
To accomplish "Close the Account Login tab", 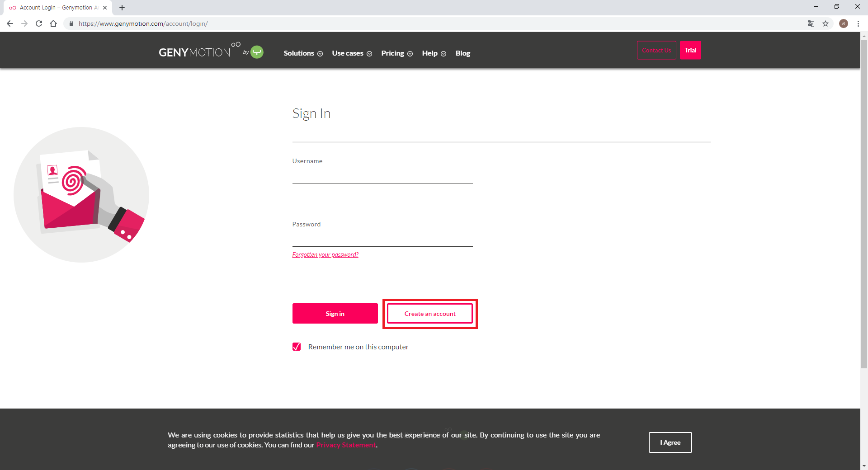I will click(x=105, y=8).
